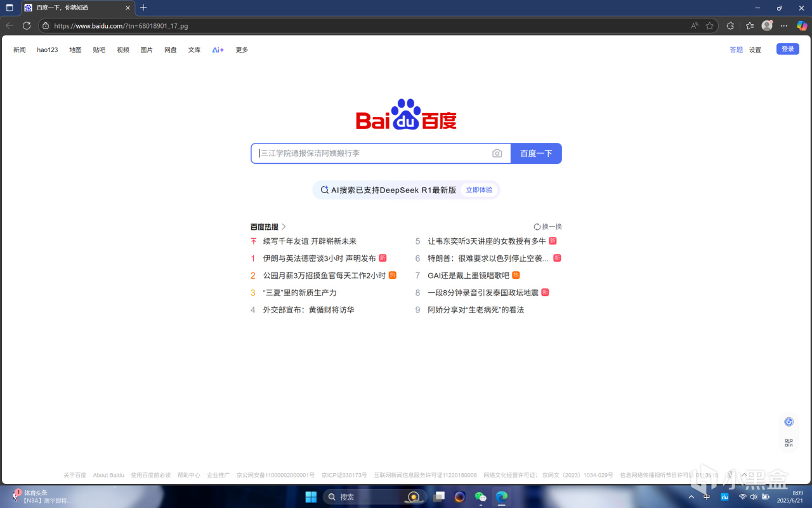The width and height of the screenshot is (812, 508).
Task: Open hot search GAI还是戴上墨镜唱歌吧
Action: click(468, 276)
